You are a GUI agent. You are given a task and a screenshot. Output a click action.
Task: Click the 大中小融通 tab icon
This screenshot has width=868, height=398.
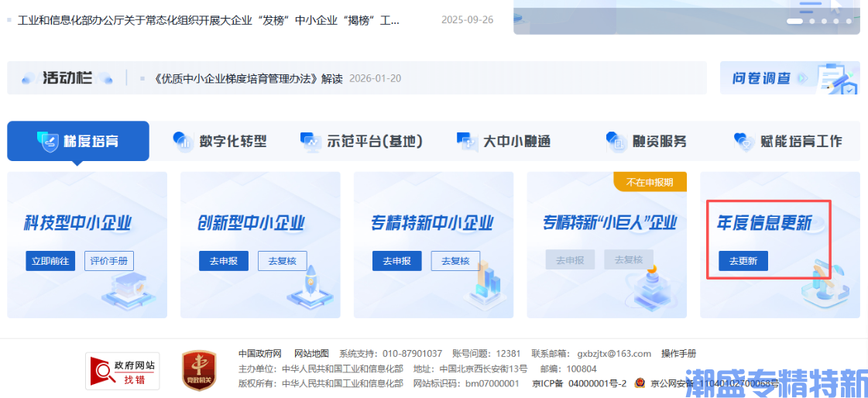(467, 141)
